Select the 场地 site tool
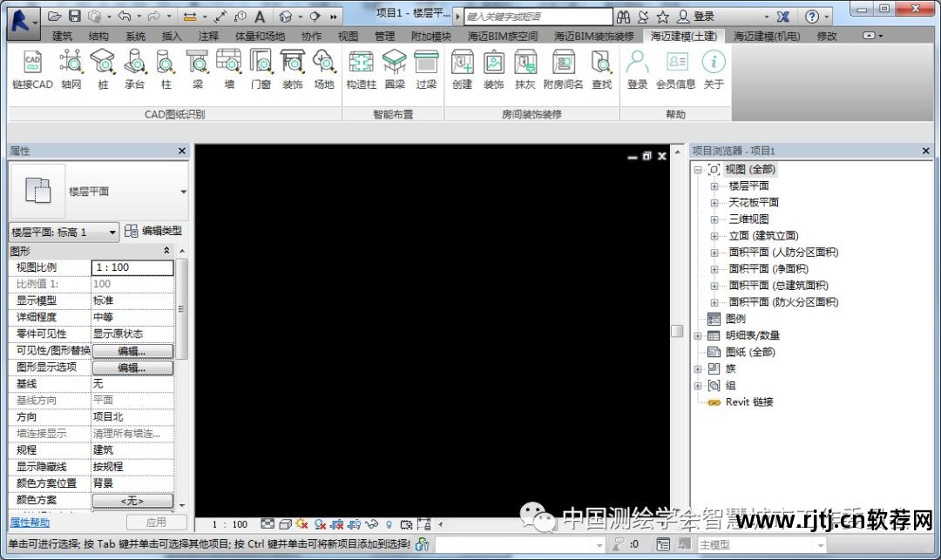 (324, 70)
